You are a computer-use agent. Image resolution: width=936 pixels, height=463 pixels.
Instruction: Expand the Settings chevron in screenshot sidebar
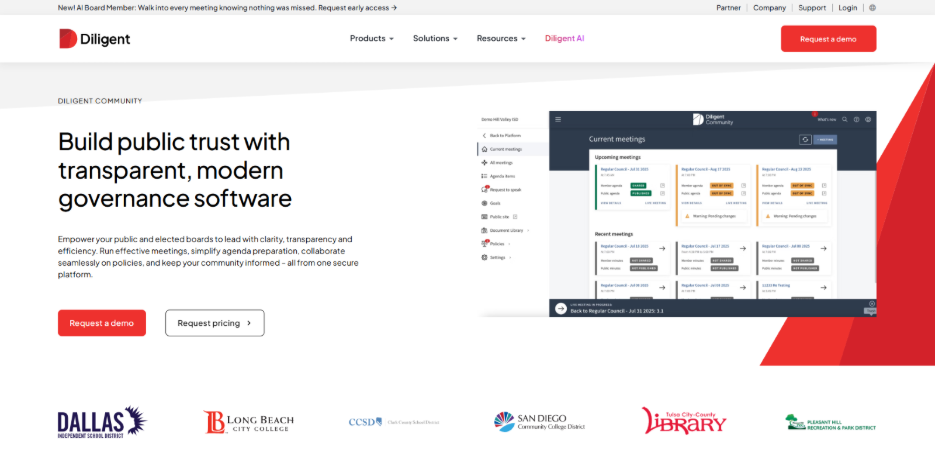click(x=510, y=258)
